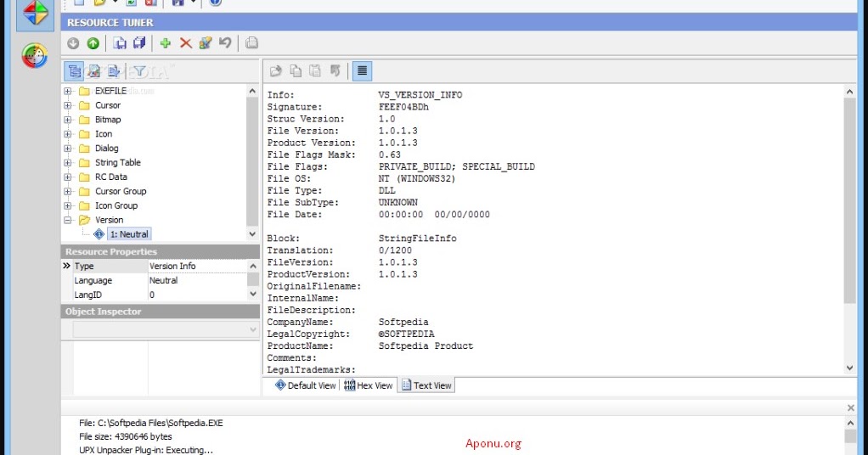868x455 pixels.
Task: Save the selected resource to file
Action: [120, 43]
